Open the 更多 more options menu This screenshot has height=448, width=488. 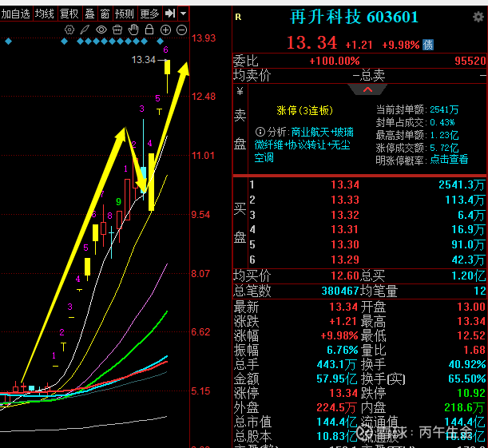pyautogui.click(x=149, y=14)
